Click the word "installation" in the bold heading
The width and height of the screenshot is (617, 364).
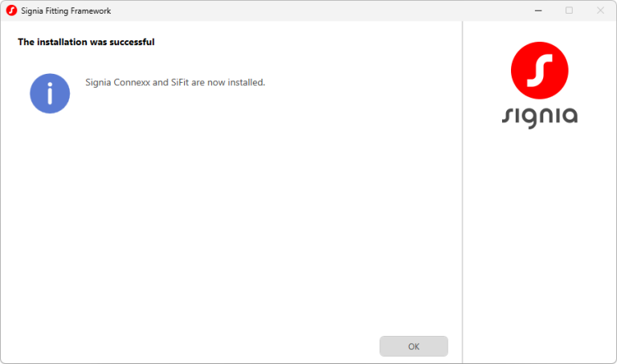[x=61, y=42]
